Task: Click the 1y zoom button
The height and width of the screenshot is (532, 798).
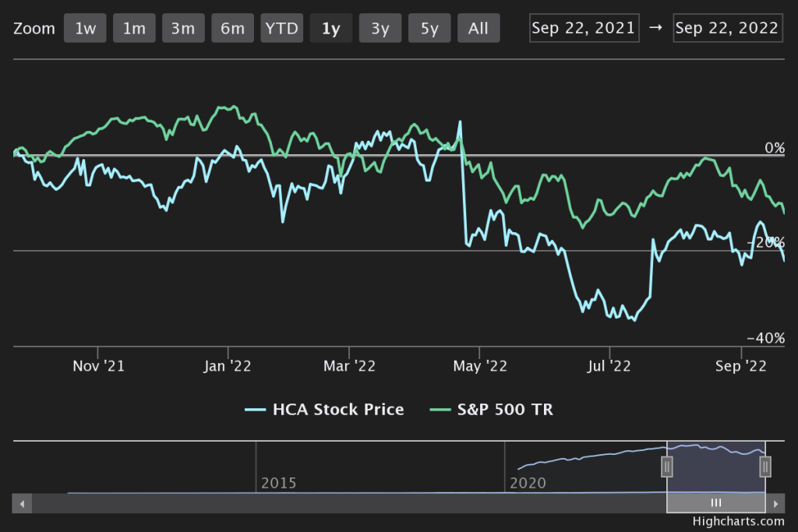Action: point(330,29)
